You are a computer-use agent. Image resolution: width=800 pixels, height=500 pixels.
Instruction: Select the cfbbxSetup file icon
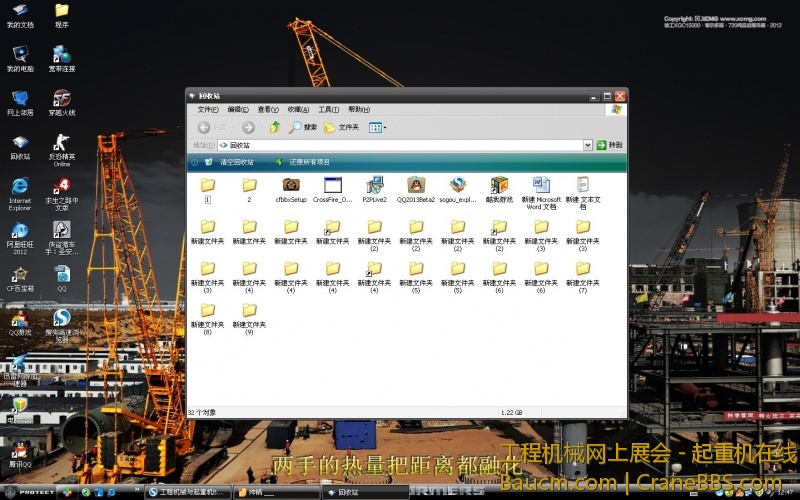(x=291, y=185)
